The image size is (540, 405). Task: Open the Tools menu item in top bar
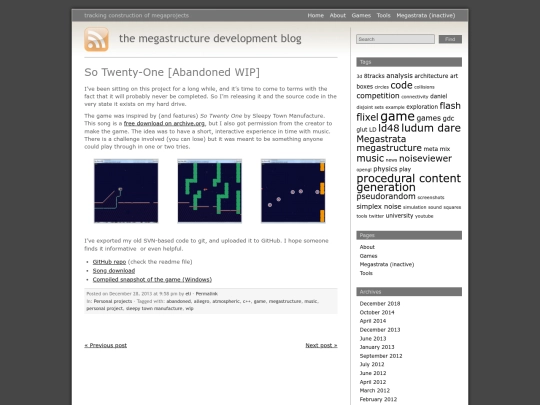coord(383,15)
